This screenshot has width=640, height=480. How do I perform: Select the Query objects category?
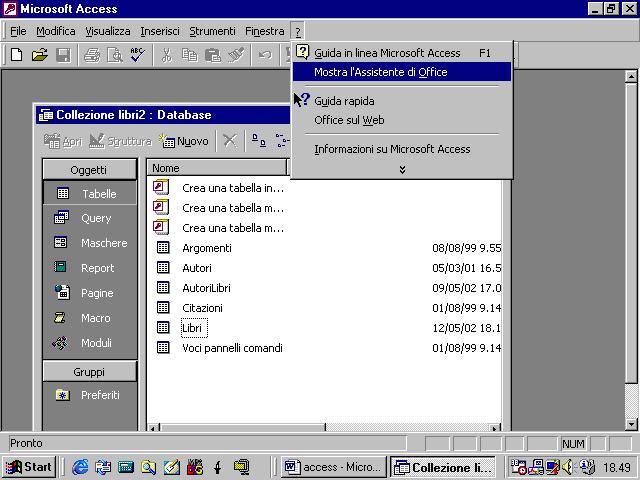pyautogui.click(x=90, y=218)
